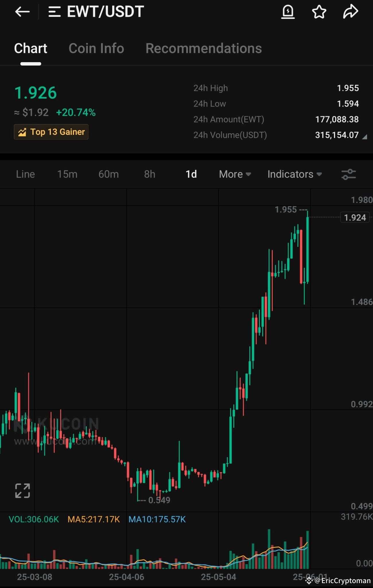This screenshot has width=373, height=588.
Task: Switch to the Coin Info tab
Action: click(96, 48)
